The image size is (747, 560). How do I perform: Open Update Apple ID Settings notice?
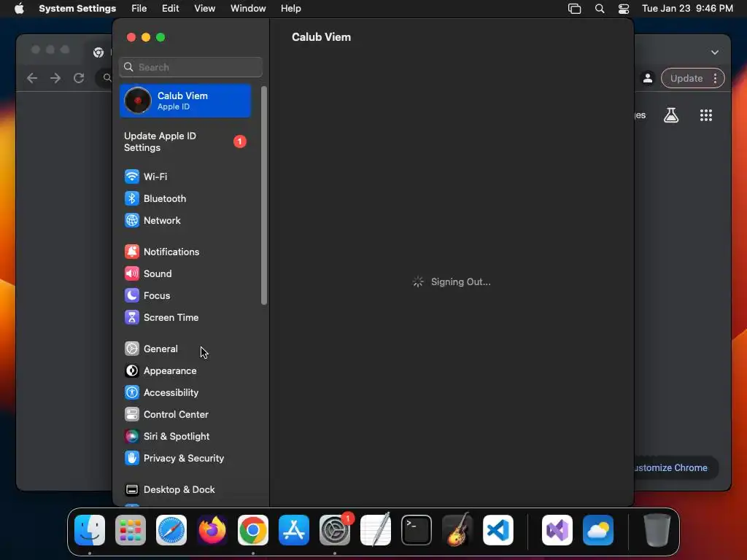pos(185,142)
